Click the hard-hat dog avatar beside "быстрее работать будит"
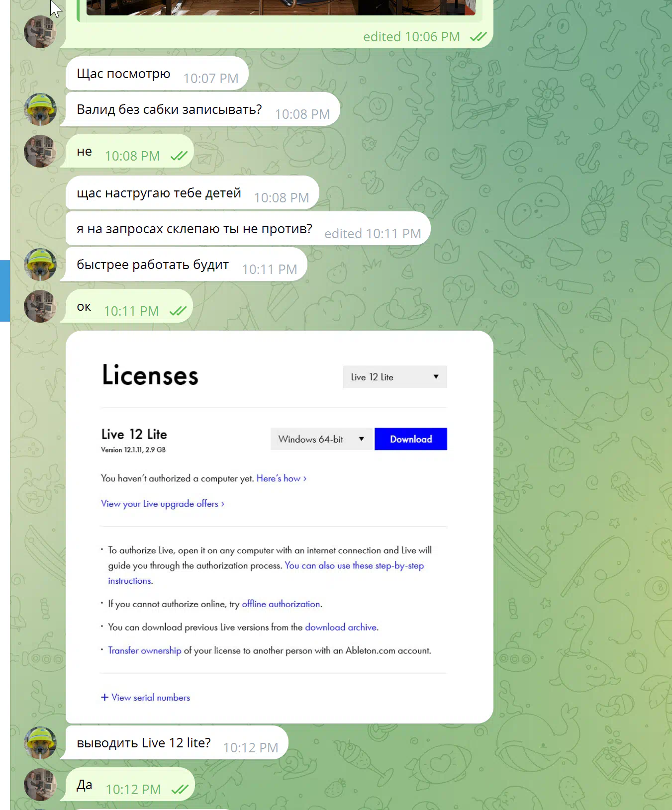This screenshot has width=672, height=810. [40, 264]
